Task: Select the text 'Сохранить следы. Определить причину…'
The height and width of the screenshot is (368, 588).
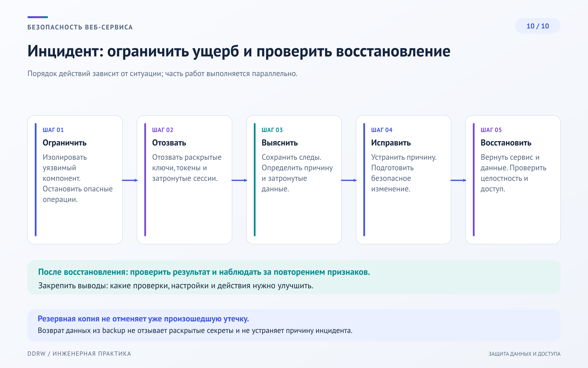Action: tap(297, 173)
